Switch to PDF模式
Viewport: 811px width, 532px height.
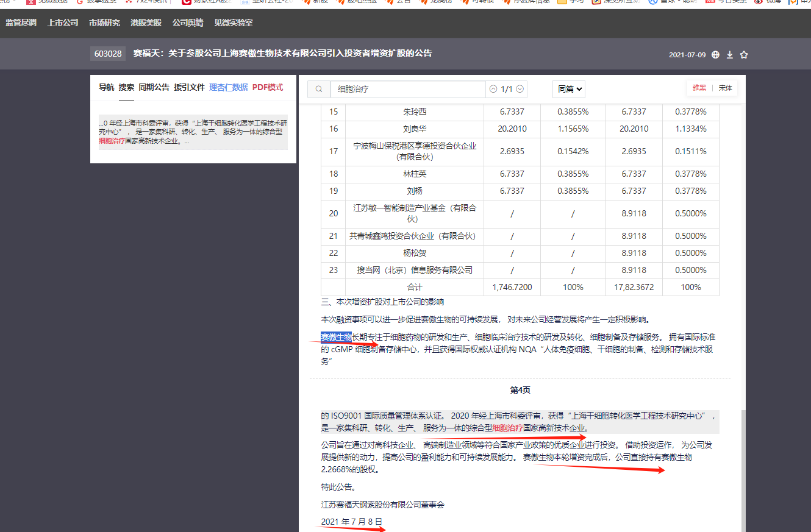pos(268,87)
